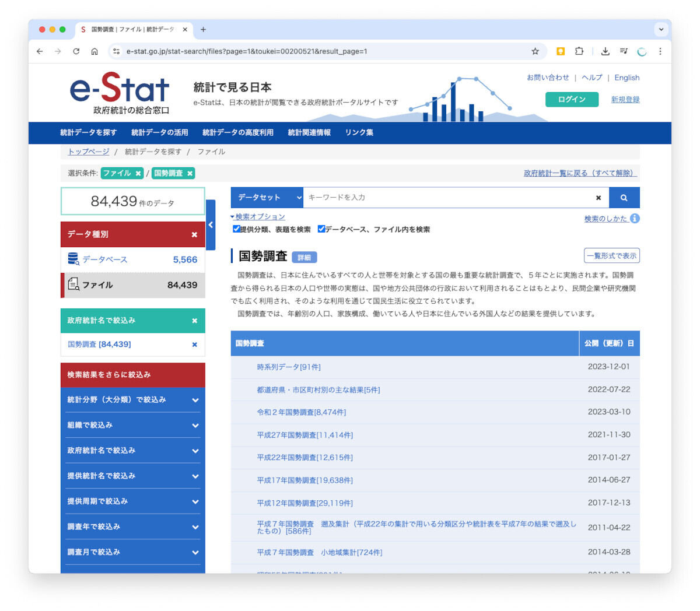
Task: Open 統計データの高度利用 menu
Action: pos(238,133)
